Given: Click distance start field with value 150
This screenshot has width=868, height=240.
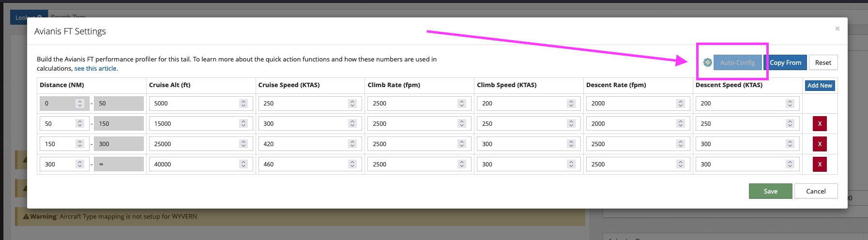Looking at the screenshot, I should [64, 144].
